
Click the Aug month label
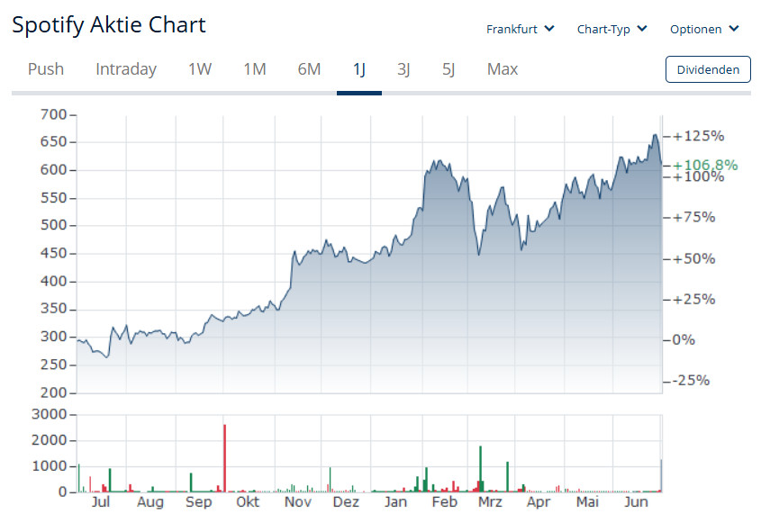click(150, 502)
